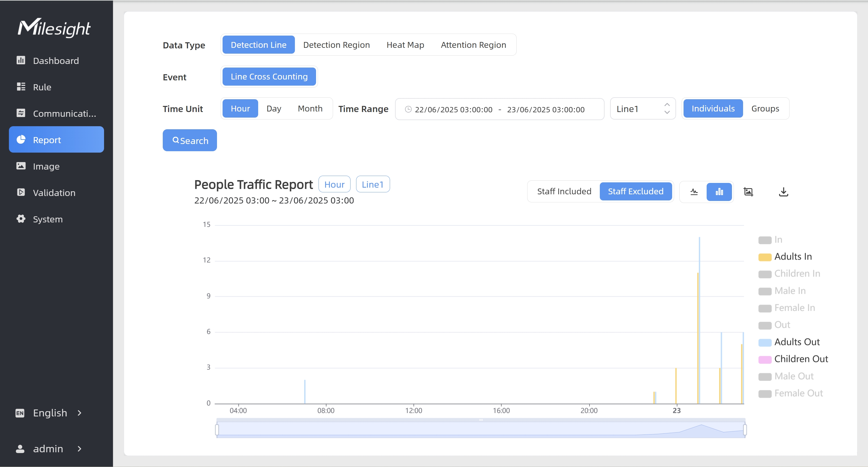Go to Validation section icon
This screenshot has width=868, height=467.
(21, 192)
